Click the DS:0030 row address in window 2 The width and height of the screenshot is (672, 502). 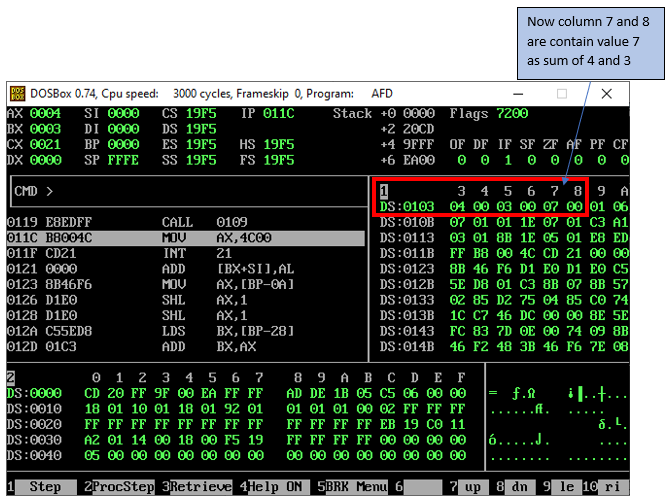[34, 440]
